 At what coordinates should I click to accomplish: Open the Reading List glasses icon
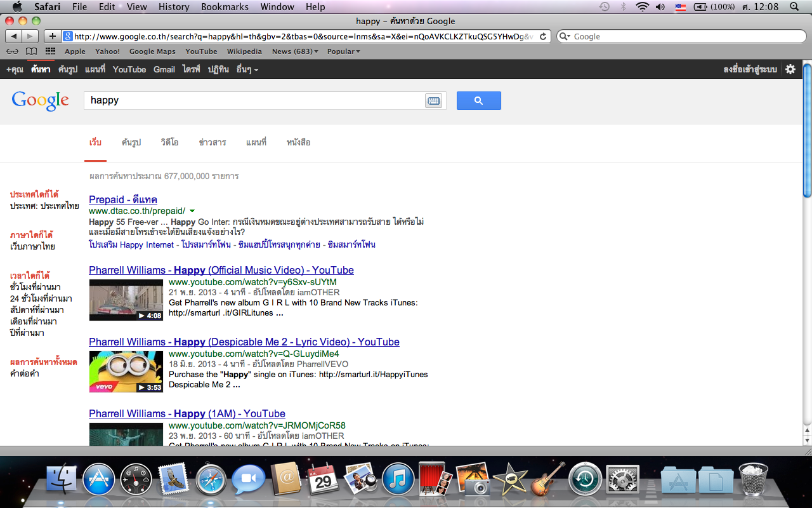12,51
